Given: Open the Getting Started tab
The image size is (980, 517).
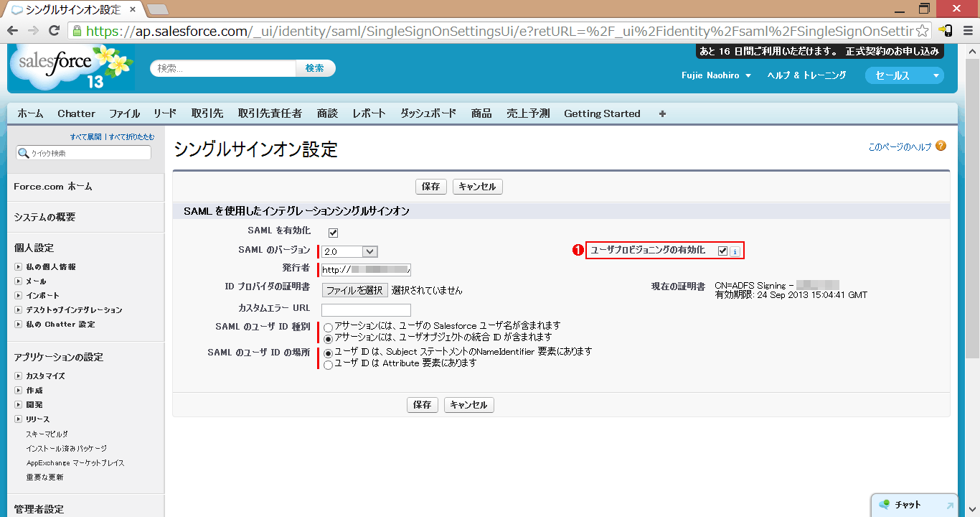Looking at the screenshot, I should click(602, 113).
